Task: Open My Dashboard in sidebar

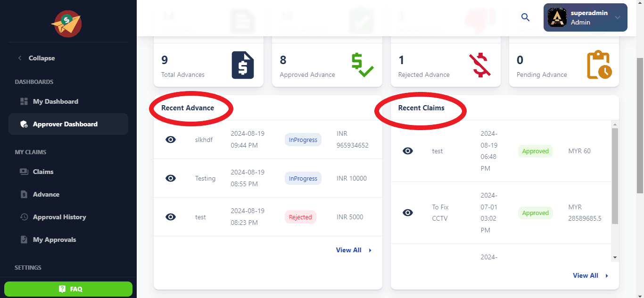Action: [55, 101]
